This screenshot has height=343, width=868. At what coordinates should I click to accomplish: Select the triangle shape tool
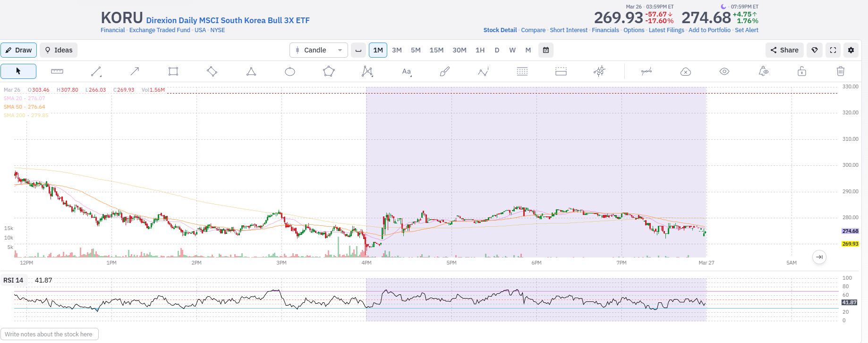pyautogui.click(x=251, y=71)
